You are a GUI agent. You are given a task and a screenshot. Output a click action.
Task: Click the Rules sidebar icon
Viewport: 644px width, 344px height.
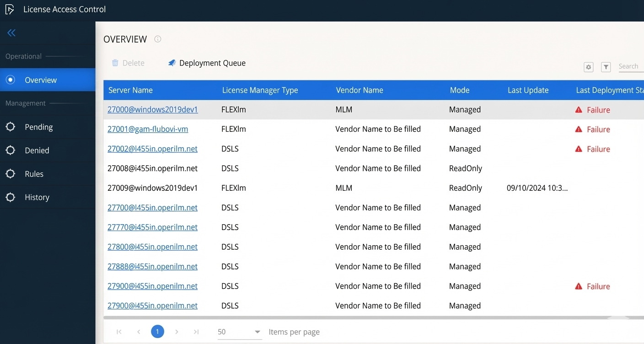pyautogui.click(x=10, y=174)
